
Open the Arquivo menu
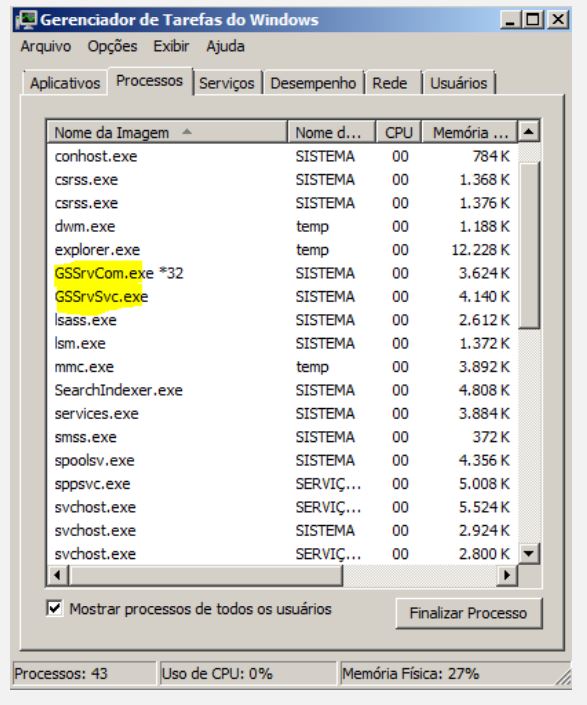click(x=46, y=46)
